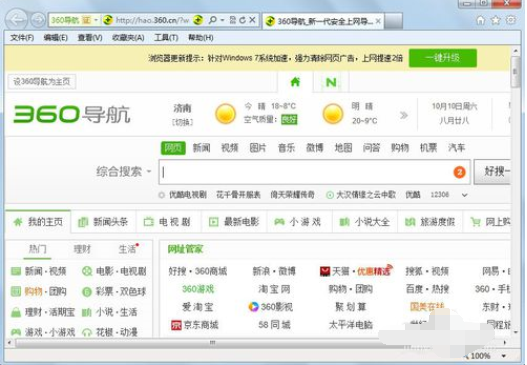The height and width of the screenshot is (365, 527).
Task: Click the green 一键升级 button
Action: [443, 58]
